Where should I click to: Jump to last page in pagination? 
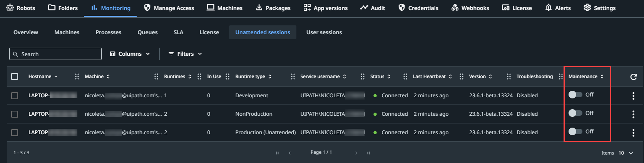click(x=368, y=153)
